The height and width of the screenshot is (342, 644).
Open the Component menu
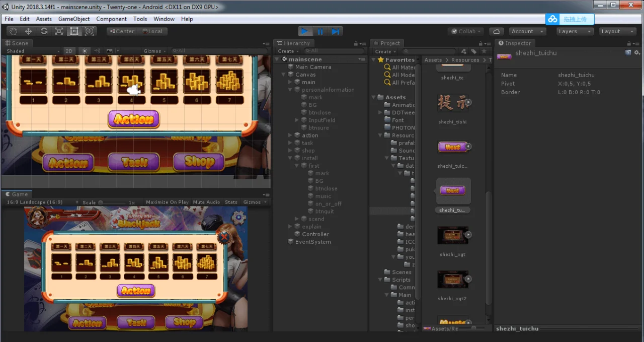[x=111, y=19]
